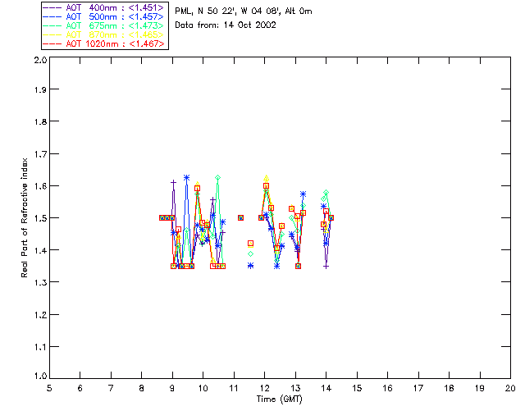Click the 'Data from: 14 Oct 2002' text
Image resolution: width=525 pixels, height=420 pixels.
pyautogui.click(x=226, y=25)
